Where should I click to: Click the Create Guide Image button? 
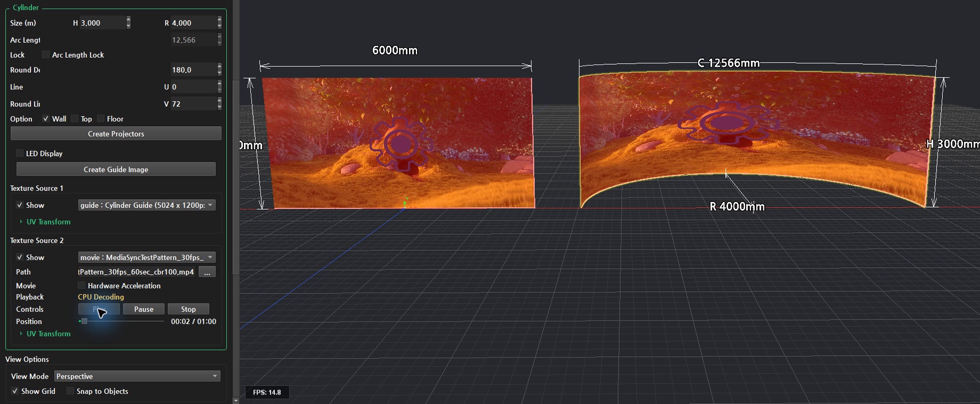click(116, 169)
